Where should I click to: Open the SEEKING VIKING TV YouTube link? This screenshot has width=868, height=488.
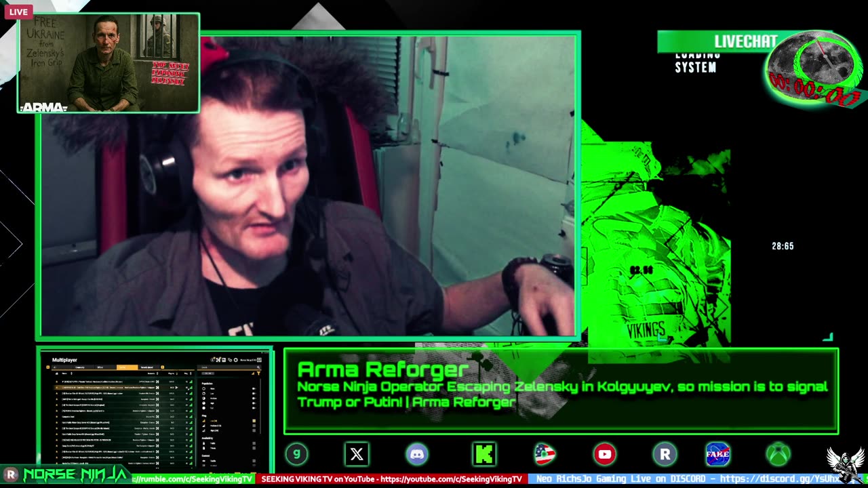click(391, 479)
